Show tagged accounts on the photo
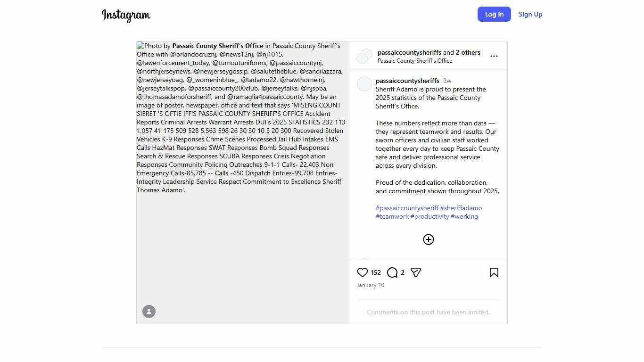Image resolution: width=644 pixels, height=362 pixels. pyautogui.click(x=149, y=312)
